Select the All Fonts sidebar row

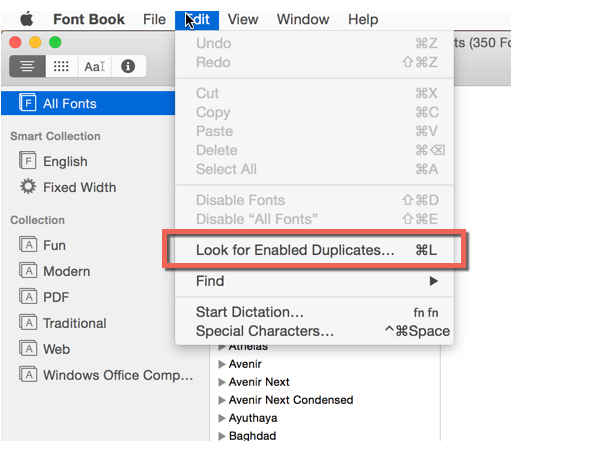[x=88, y=103]
